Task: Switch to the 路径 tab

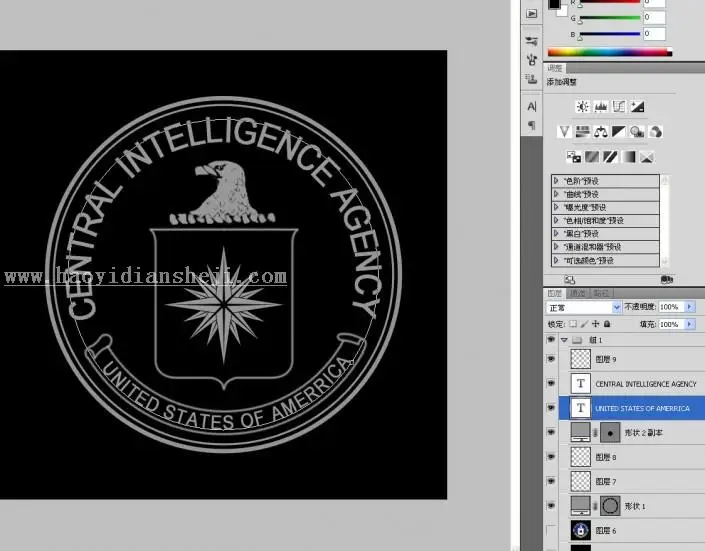Action: tap(601, 293)
